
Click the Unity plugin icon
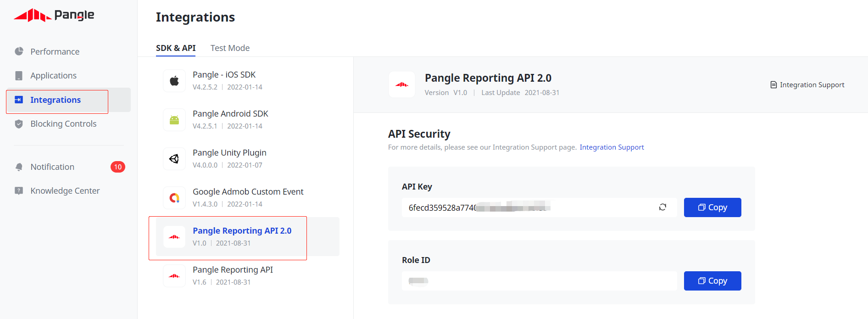174,158
